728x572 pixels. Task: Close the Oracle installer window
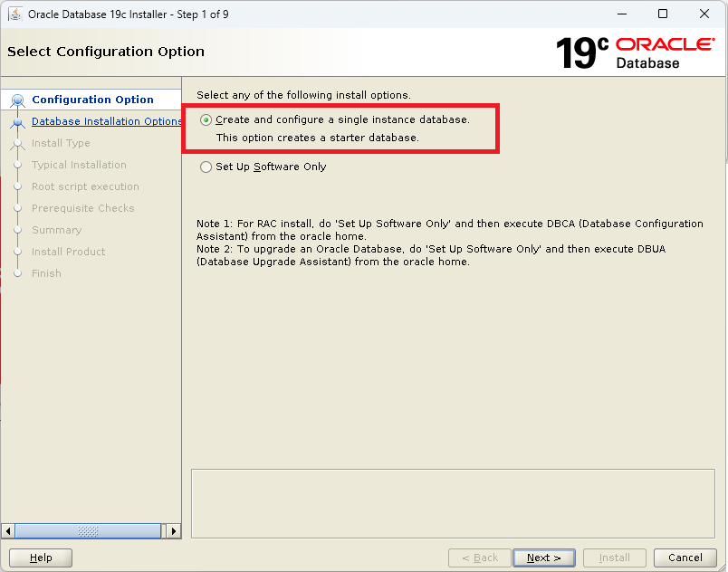(704, 14)
